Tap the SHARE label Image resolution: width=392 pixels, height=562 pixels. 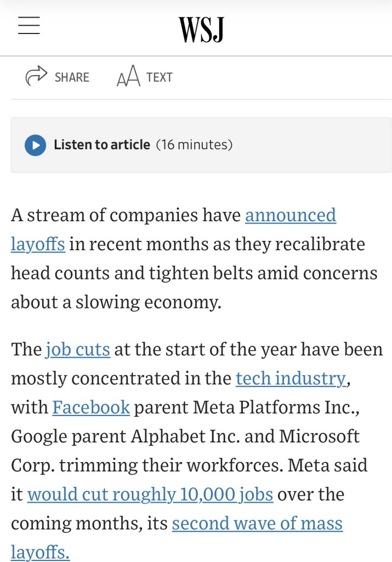(x=72, y=77)
